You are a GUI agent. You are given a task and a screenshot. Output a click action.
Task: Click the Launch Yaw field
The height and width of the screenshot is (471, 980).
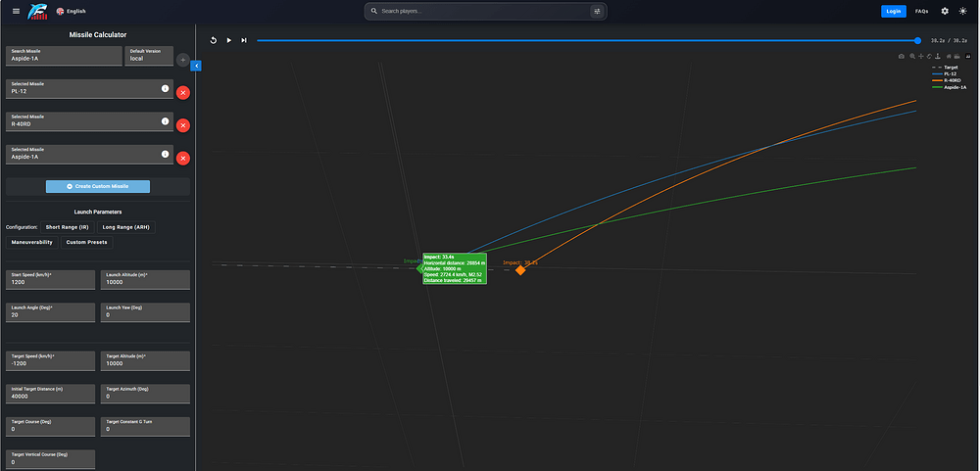coord(145,312)
